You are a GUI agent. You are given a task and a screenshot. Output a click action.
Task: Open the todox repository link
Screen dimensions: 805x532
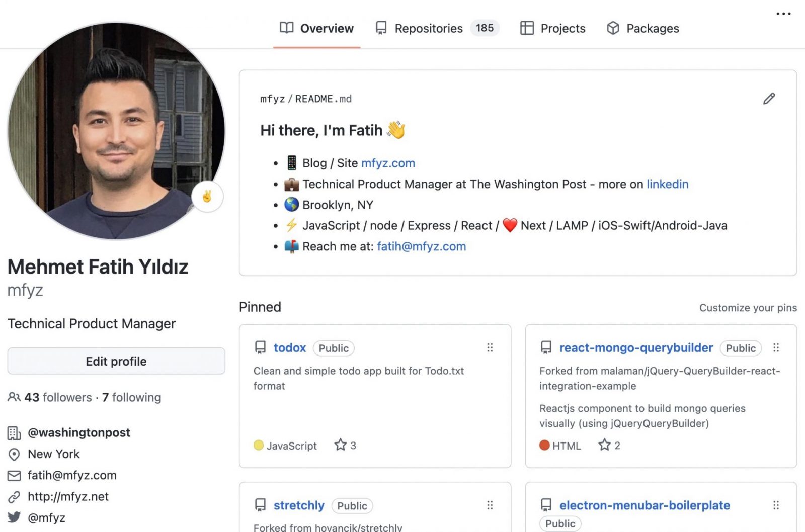[289, 347]
